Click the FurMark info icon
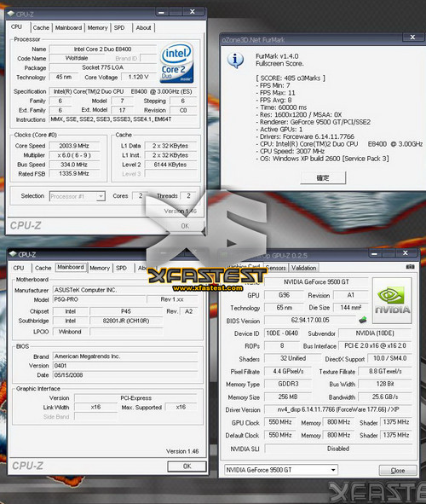Viewport: 426px width, 504px height. point(235,60)
